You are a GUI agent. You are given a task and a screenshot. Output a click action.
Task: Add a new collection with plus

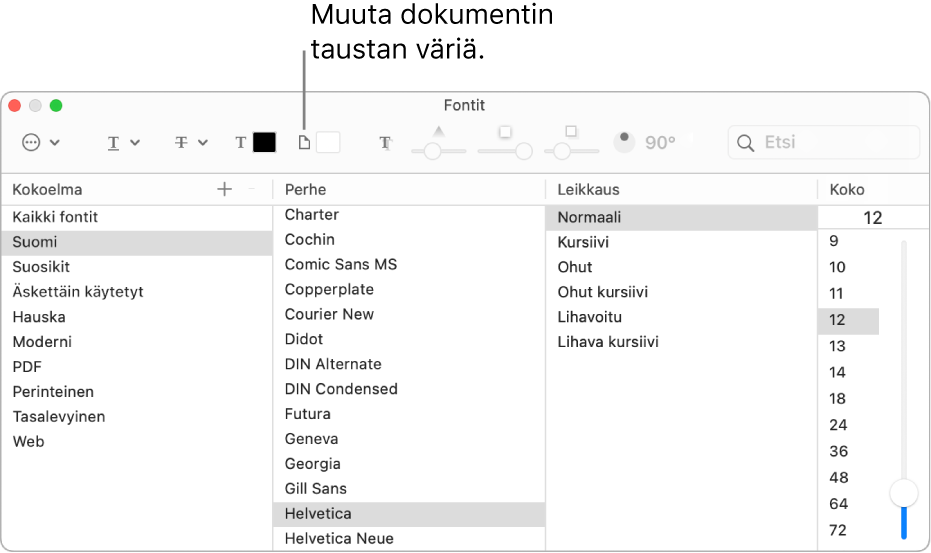click(224, 189)
